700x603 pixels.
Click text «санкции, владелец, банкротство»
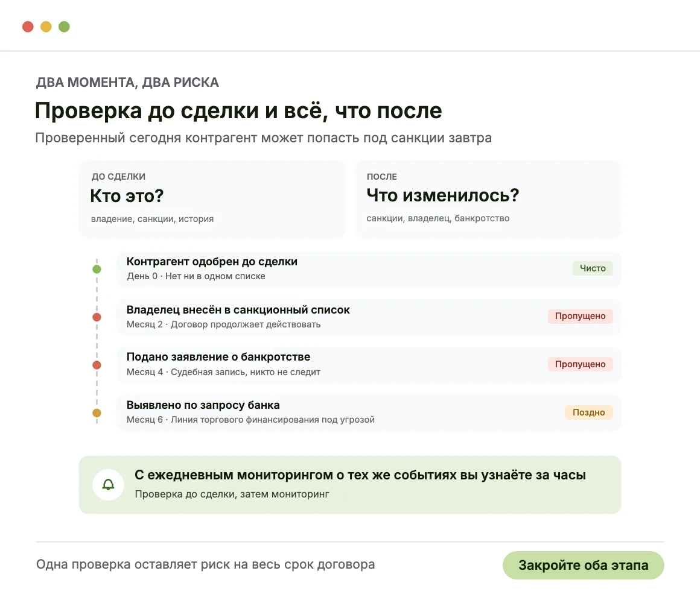438,218
